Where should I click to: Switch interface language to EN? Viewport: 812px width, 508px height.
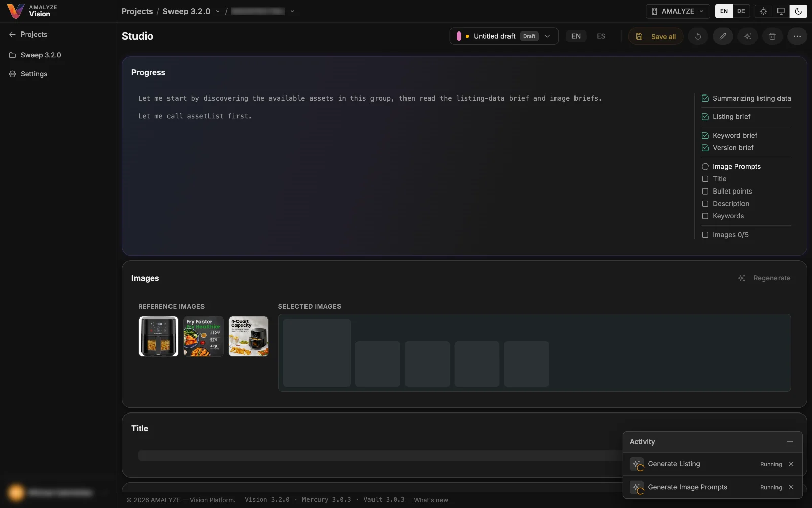724,11
